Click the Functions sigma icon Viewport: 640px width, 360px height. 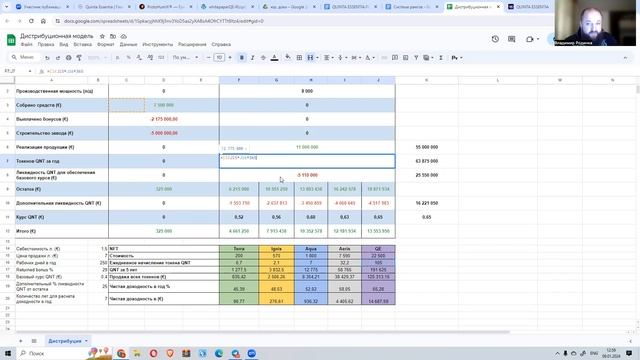(x=441, y=58)
